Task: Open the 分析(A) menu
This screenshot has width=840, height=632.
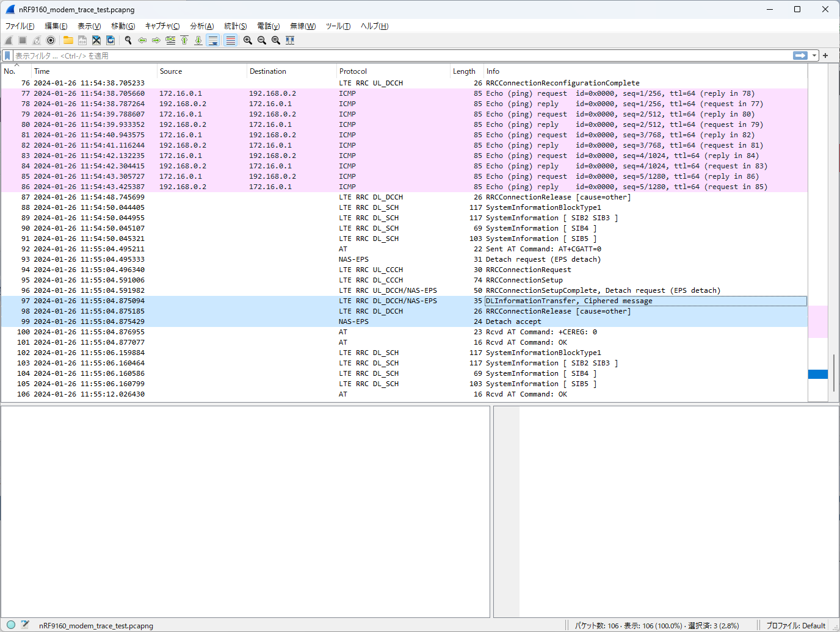Action: pos(202,26)
